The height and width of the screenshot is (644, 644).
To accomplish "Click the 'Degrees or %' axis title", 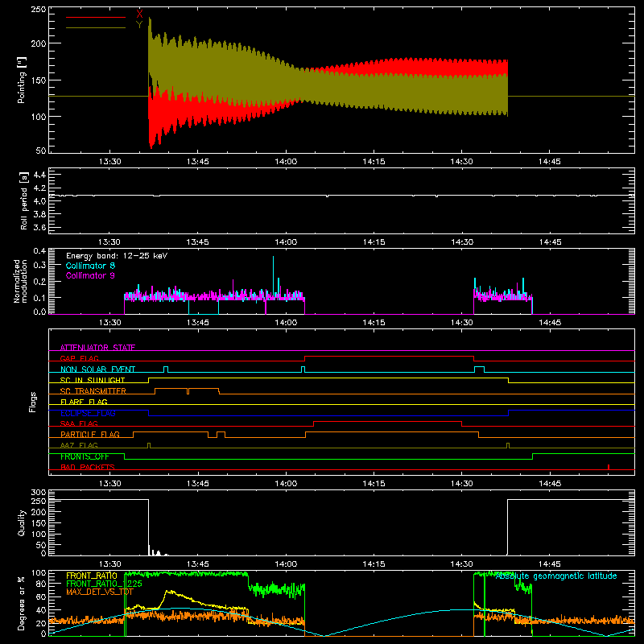I will (x=22, y=603).
